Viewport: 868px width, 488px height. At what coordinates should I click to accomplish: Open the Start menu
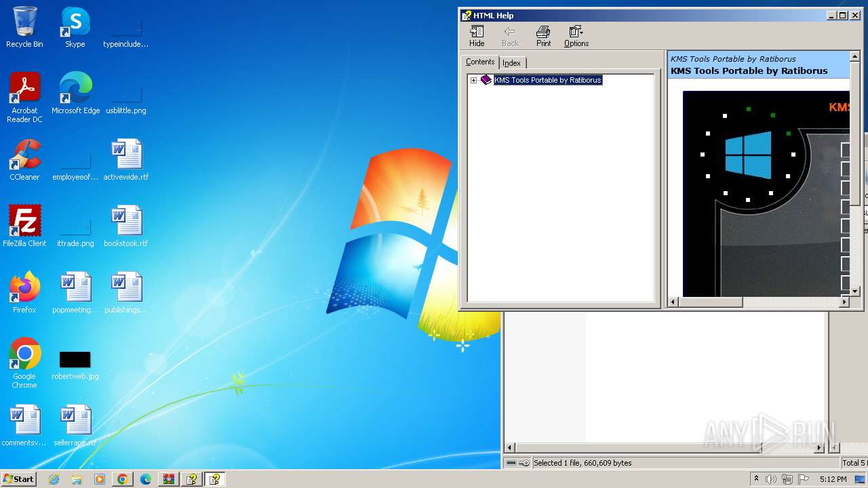coord(19,479)
